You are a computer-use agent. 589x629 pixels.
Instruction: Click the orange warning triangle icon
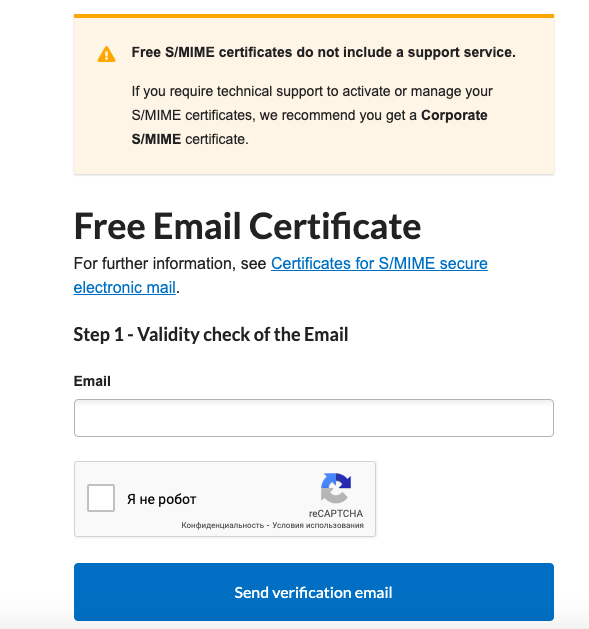[x=106, y=55]
